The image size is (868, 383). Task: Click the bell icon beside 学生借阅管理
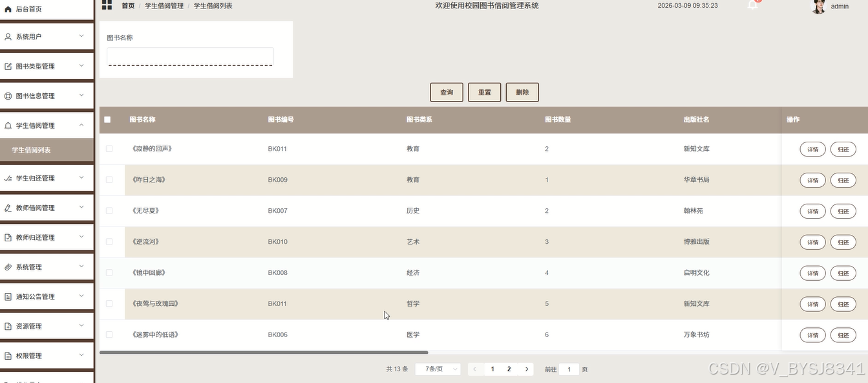pyautogui.click(x=8, y=126)
